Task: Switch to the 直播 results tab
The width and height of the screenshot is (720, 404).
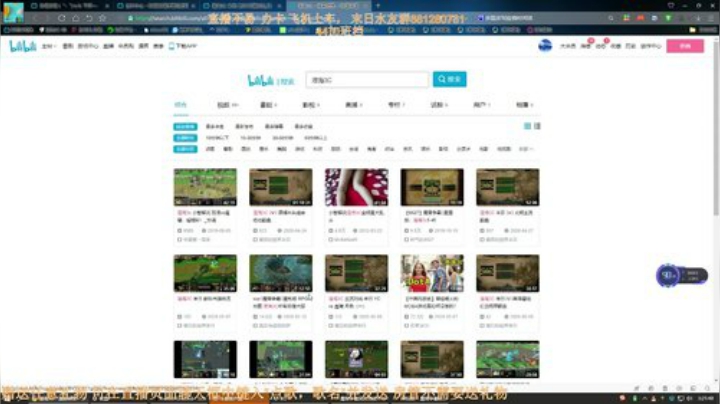Action: click(x=354, y=105)
